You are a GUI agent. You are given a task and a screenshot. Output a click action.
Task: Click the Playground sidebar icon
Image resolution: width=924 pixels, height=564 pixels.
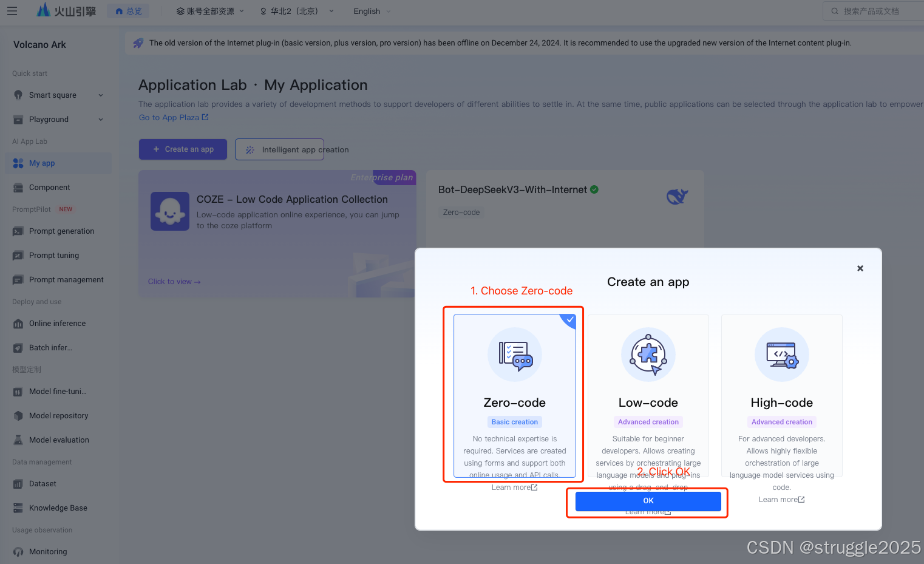pyautogui.click(x=18, y=120)
